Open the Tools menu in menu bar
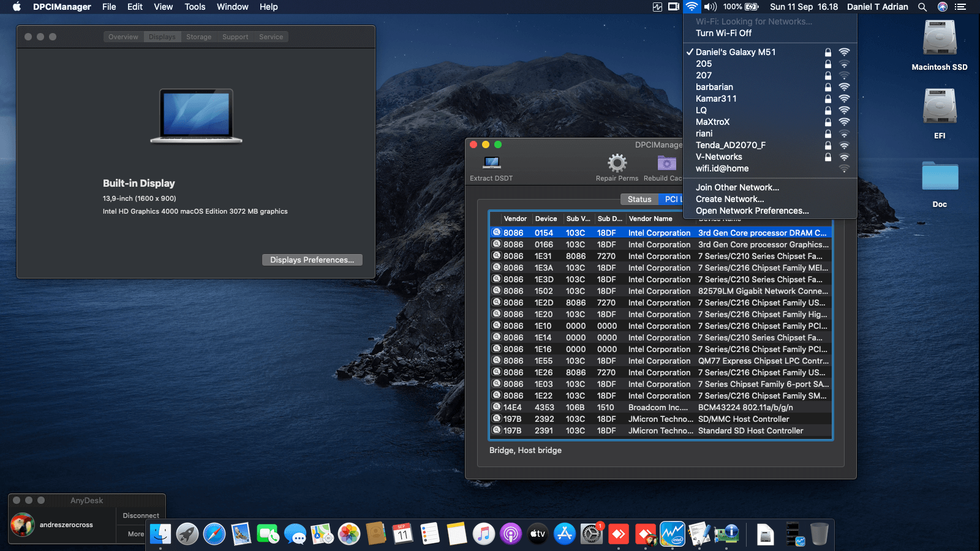The image size is (980, 551). click(x=195, y=7)
